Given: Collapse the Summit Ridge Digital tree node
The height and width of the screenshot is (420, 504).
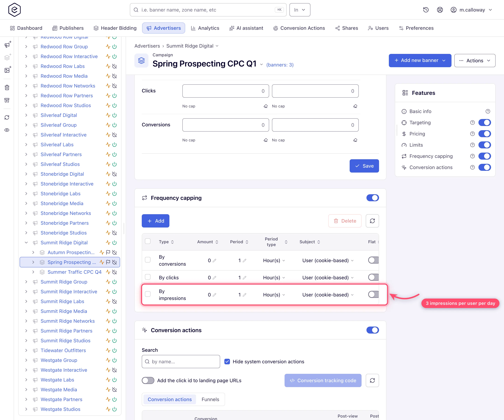Looking at the screenshot, I should coord(26,243).
